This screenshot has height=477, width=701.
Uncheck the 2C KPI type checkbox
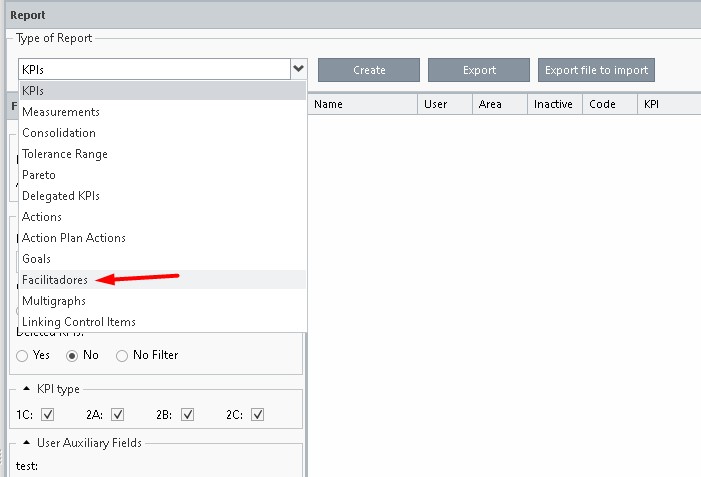257,414
